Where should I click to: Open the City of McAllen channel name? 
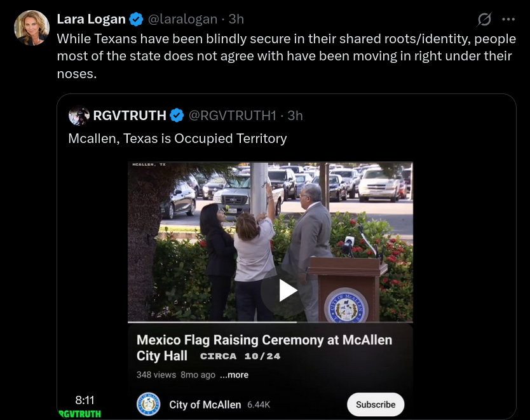tap(205, 405)
